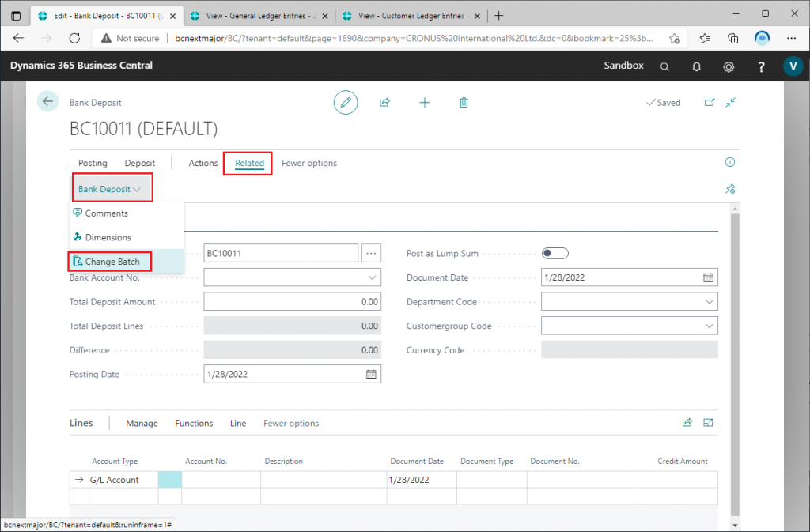810x532 pixels.
Task: Open the Actions menu
Action: (x=203, y=163)
